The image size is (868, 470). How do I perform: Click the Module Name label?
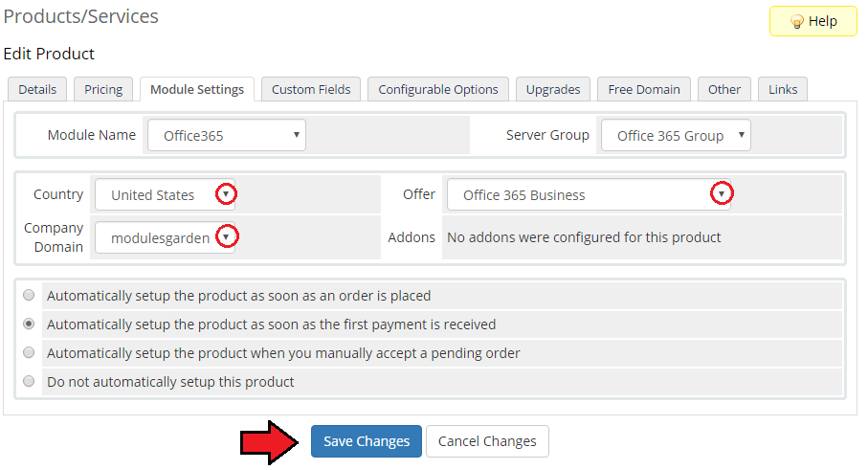pos(91,135)
